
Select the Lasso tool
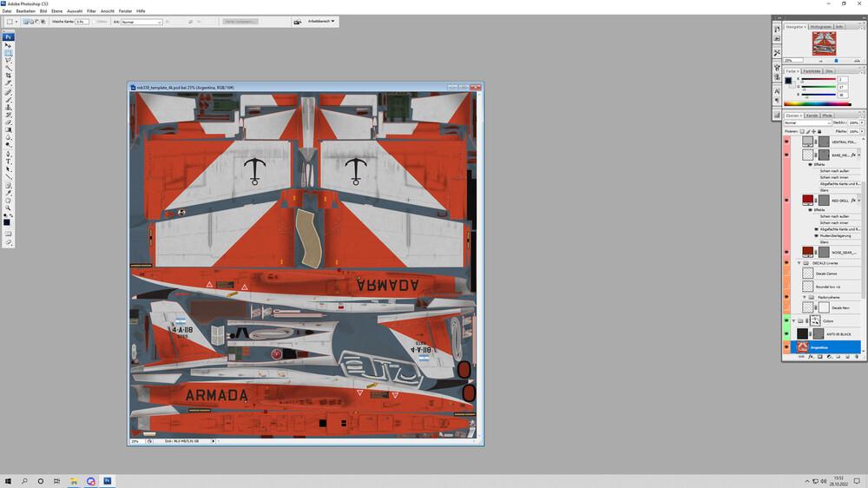coord(8,61)
